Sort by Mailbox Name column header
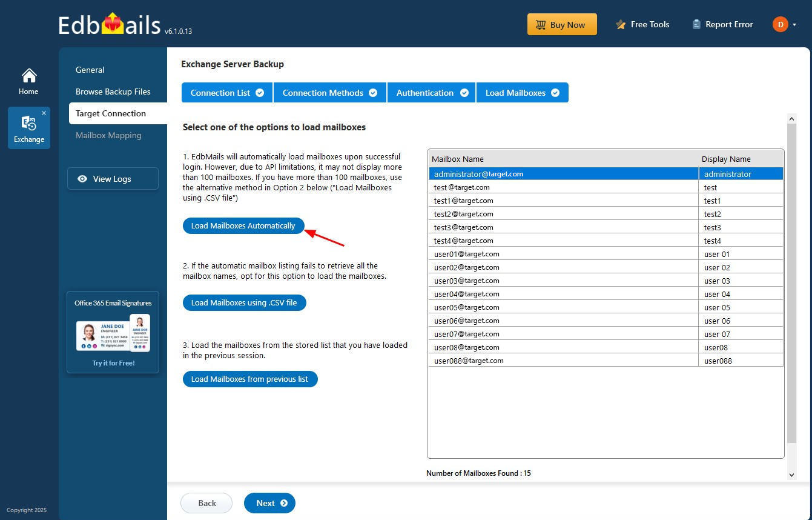The image size is (812, 520). point(563,159)
